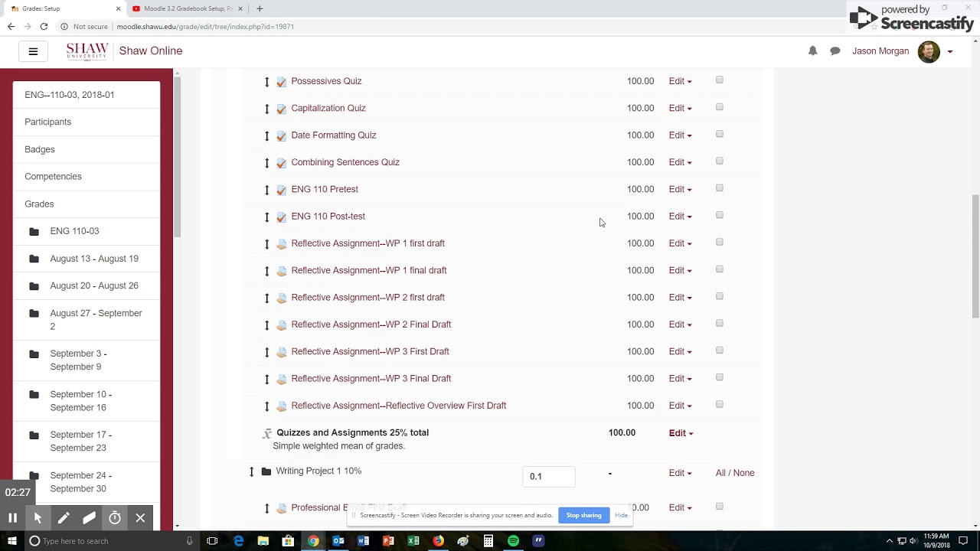The height and width of the screenshot is (551, 980).
Task: Click the move arrow beside Possessives Quiz
Action: pos(267,81)
